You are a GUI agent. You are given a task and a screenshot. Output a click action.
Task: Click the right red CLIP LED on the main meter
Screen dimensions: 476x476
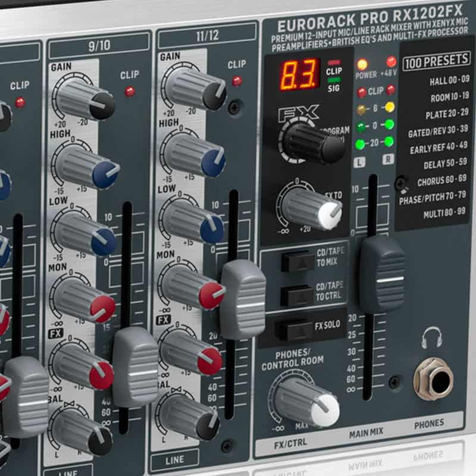click(x=390, y=90)
